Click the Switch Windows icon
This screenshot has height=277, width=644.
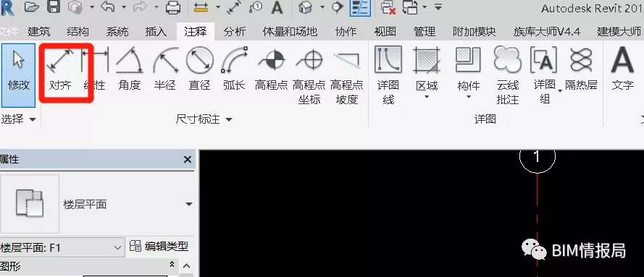point(410,7)
